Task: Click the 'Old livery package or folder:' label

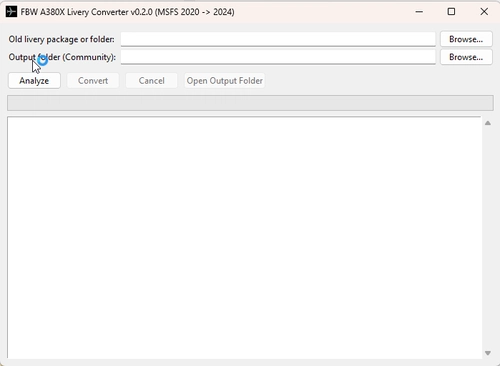Action: coord(61,39)
